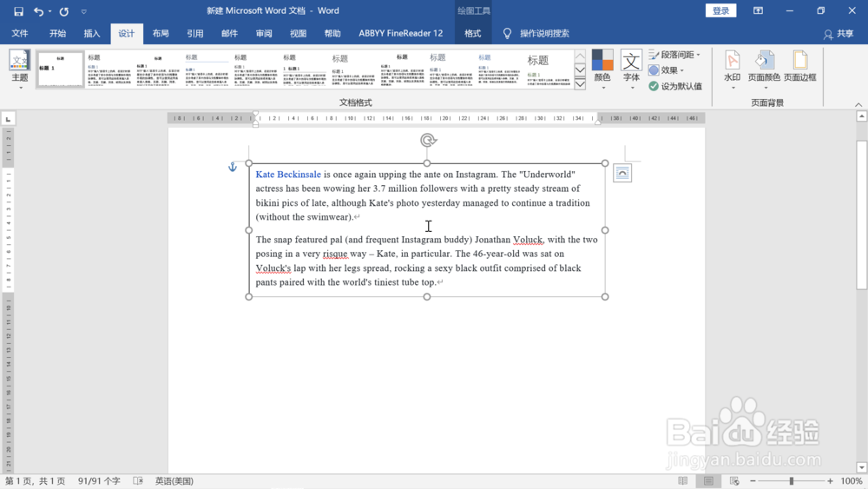Open the 颜色 (Colors) theme palette
The width and height of the screenshot is (868, 489).
click(x=602, y=69)
